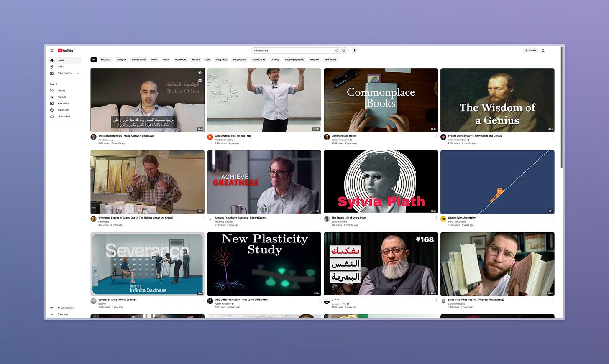This screenshot has height=364, width=609.
Task: Select the 'Thoughts' filter chip
Action: (x=121, y=59)
